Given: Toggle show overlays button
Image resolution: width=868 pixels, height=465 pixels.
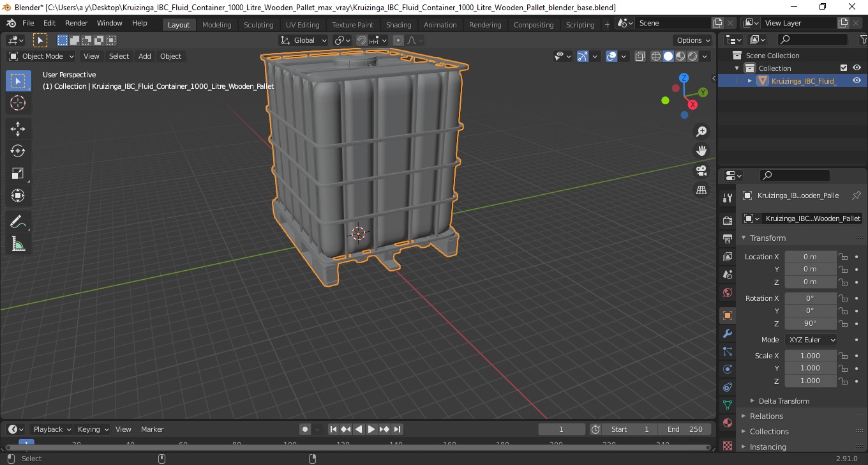Looking at the screenshot, I should click(x=611, y=56).
